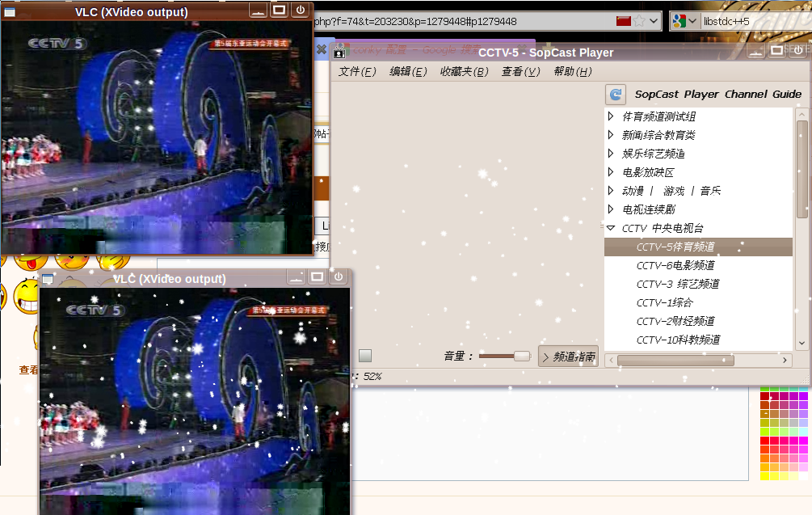The height and width of the screenshot is (515, 812).
Task: Click the orange 查看 link
Action: click(x=28, y=370)
